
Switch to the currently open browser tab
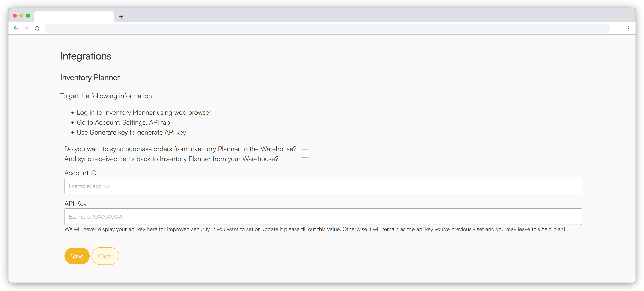click(x=74, y=17)
